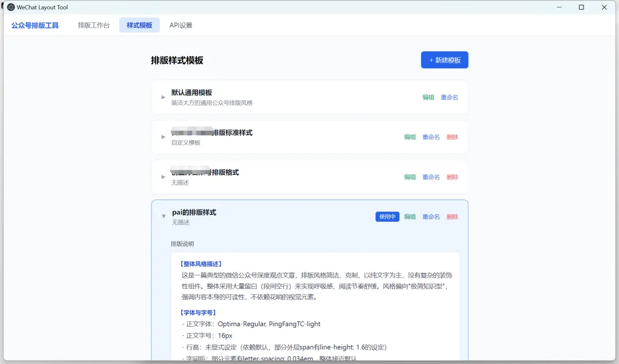Rename the pai的排版样式 template
Viewport: 619px width, 364px height.
(431, 217)
